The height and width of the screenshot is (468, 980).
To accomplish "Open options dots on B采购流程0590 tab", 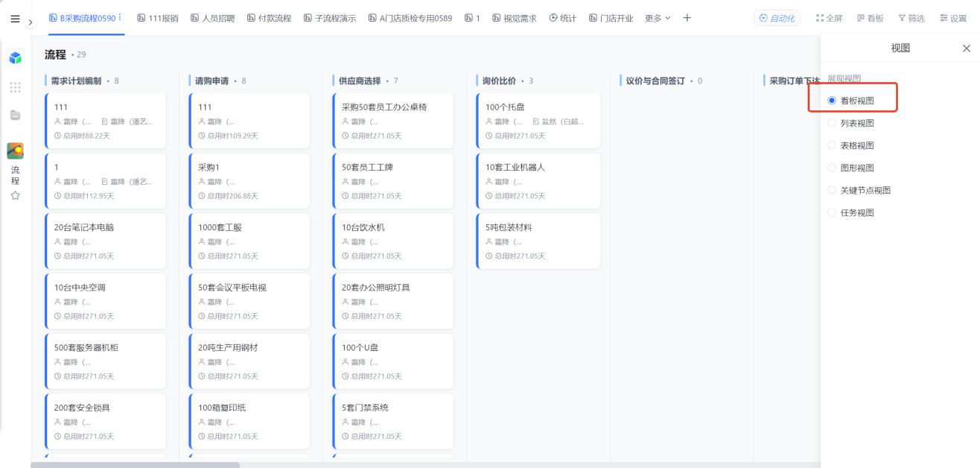I will coord(120,18).
